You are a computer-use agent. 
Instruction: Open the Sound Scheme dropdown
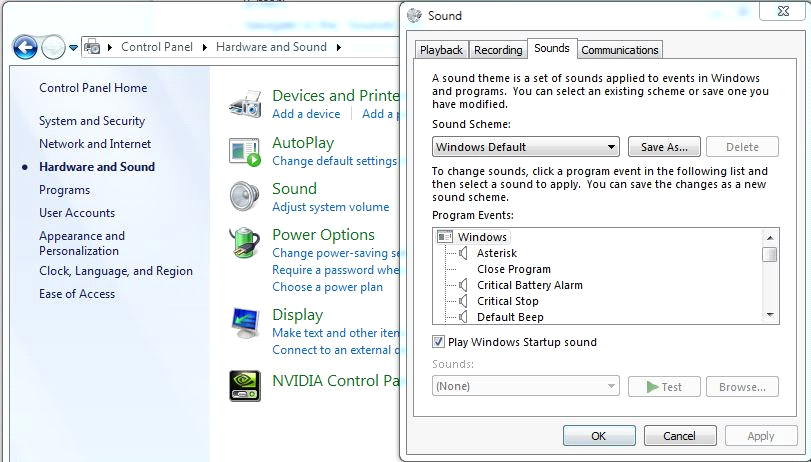[x=525, y=147]
